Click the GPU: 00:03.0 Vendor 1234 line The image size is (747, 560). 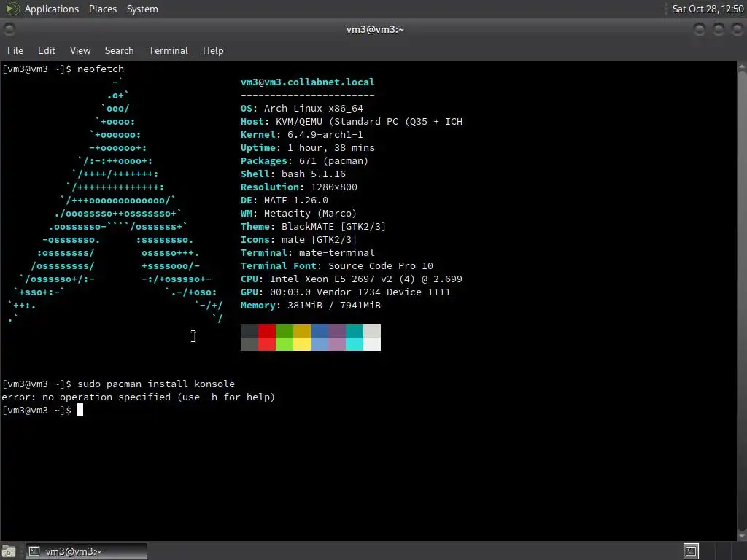point(345,292)
